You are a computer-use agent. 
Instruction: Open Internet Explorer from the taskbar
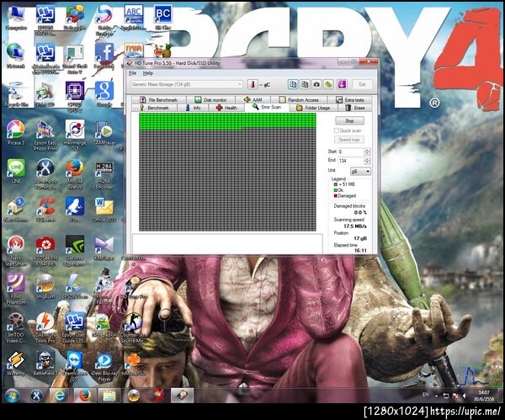pos(61,396)
